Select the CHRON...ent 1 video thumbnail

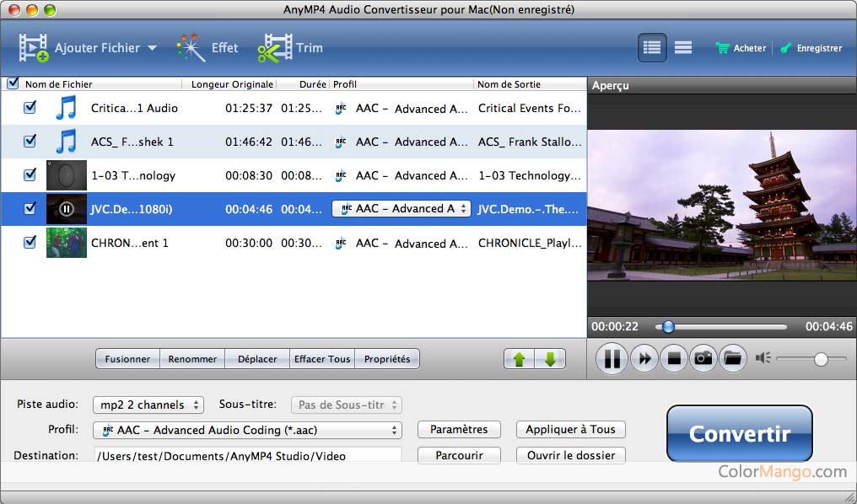tap(66, 243)
